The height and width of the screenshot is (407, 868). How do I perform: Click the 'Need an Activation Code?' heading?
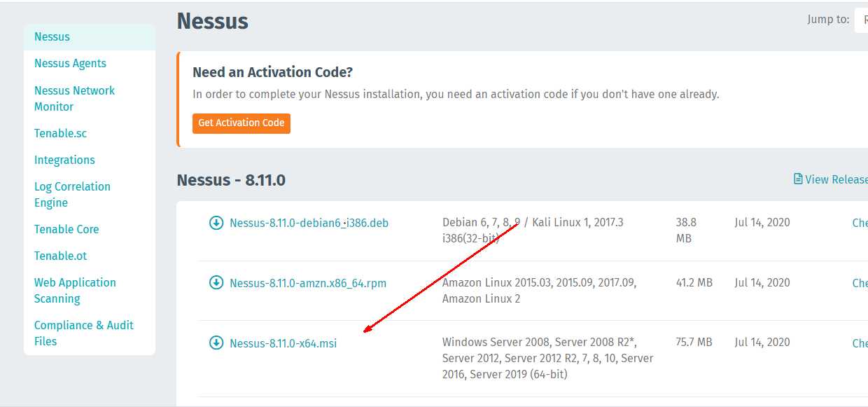[272, 72]
